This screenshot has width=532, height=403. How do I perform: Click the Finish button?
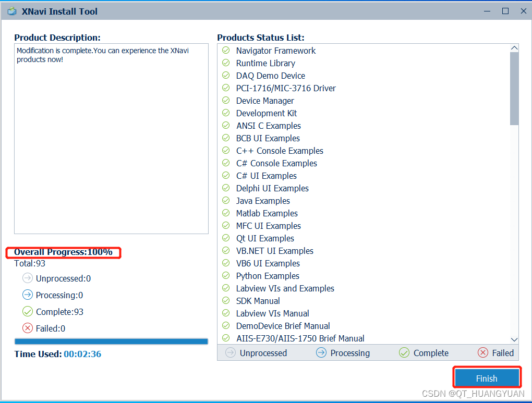(x=487, y=378)
